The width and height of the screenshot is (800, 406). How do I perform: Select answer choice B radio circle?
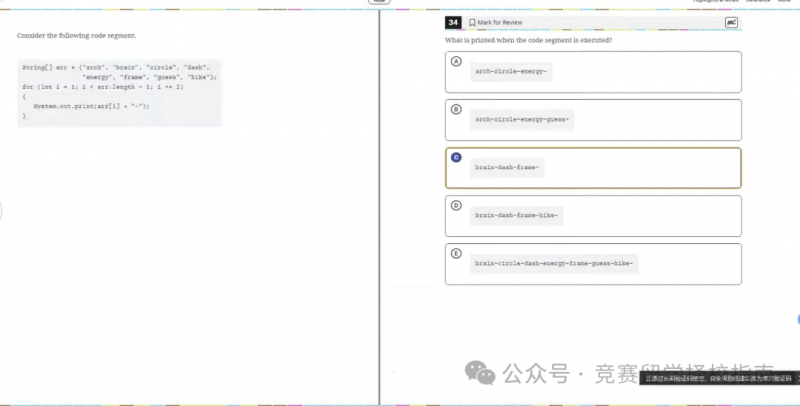pyautogui.click(x=456, y=109)
